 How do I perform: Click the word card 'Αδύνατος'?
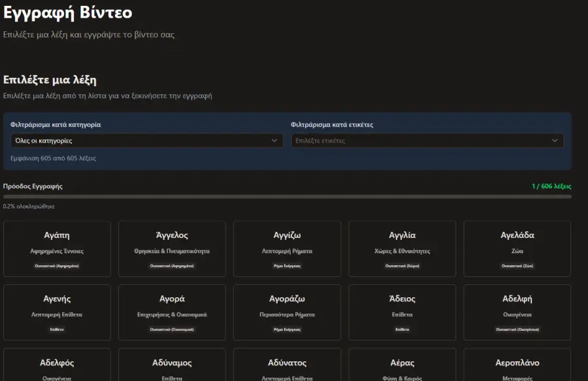pos(287,365)
